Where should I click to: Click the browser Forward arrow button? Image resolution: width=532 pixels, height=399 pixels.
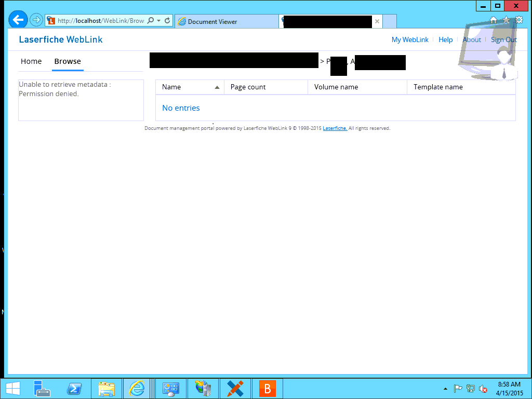coord(36,20)
